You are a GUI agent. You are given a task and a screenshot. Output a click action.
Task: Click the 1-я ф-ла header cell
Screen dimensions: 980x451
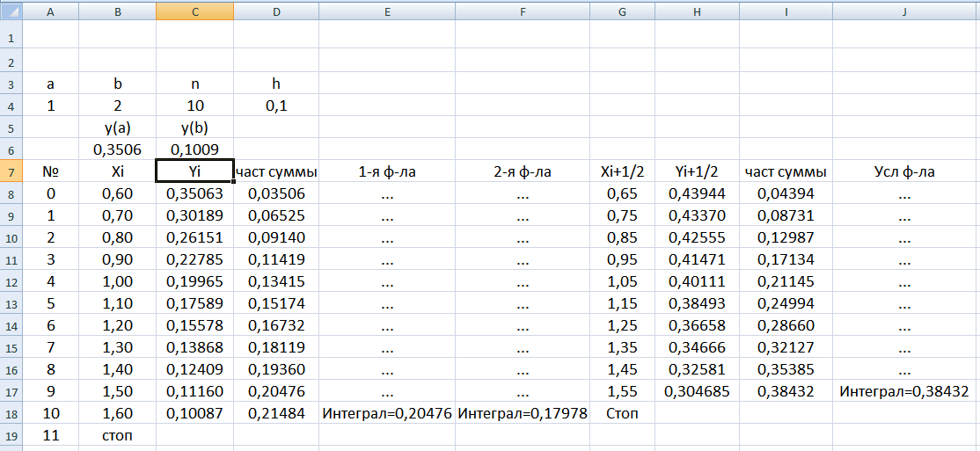coord(387,171)
